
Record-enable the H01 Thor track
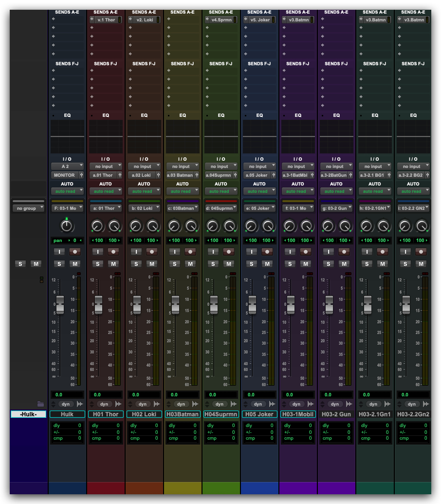point(113,252)
